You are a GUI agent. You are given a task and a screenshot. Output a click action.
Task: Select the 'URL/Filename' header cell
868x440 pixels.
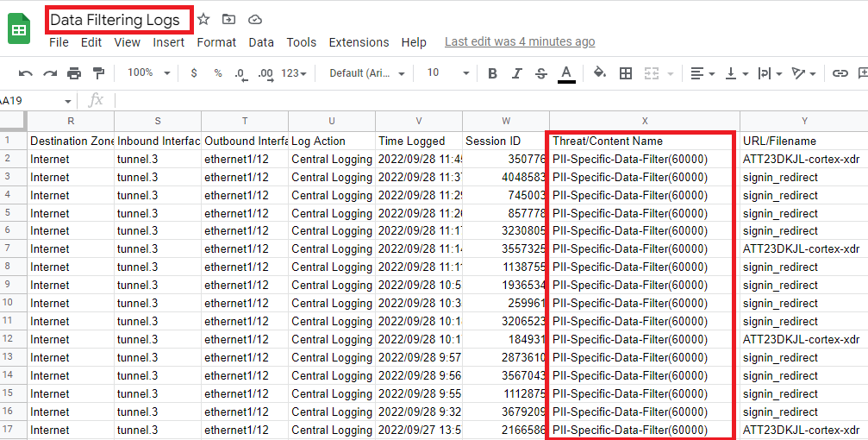coord(804,141)
